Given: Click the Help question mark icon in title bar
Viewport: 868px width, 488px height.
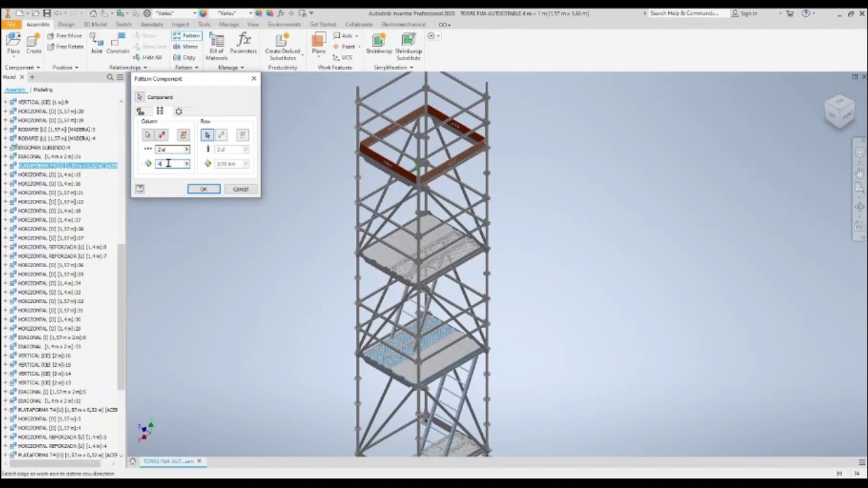Looking at the screenshot, I should tap(806, 13).
